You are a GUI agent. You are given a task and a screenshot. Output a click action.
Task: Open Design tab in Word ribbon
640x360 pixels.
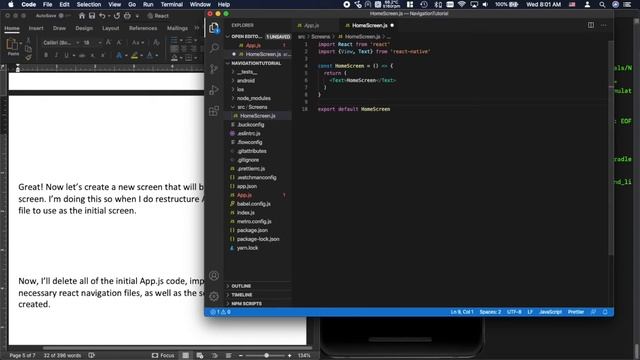pyautogui.click(x=84, y=28)
